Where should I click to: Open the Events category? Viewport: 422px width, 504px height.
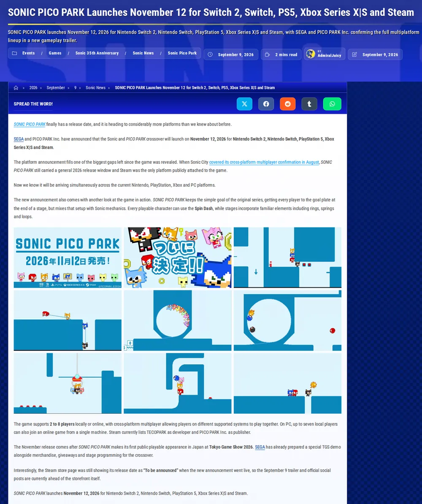tap(29, 53)
